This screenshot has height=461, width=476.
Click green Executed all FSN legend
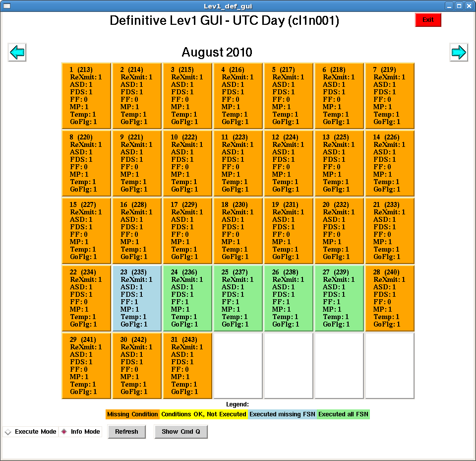coord(343,414)
